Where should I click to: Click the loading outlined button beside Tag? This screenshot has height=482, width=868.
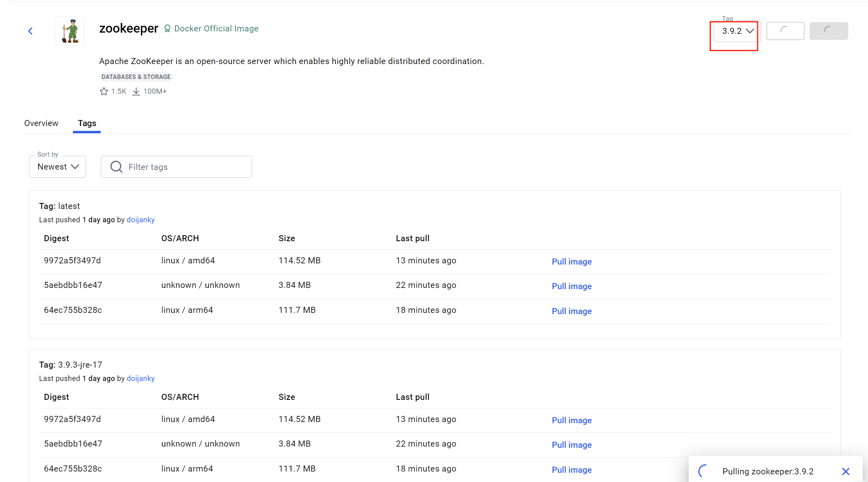785,31
